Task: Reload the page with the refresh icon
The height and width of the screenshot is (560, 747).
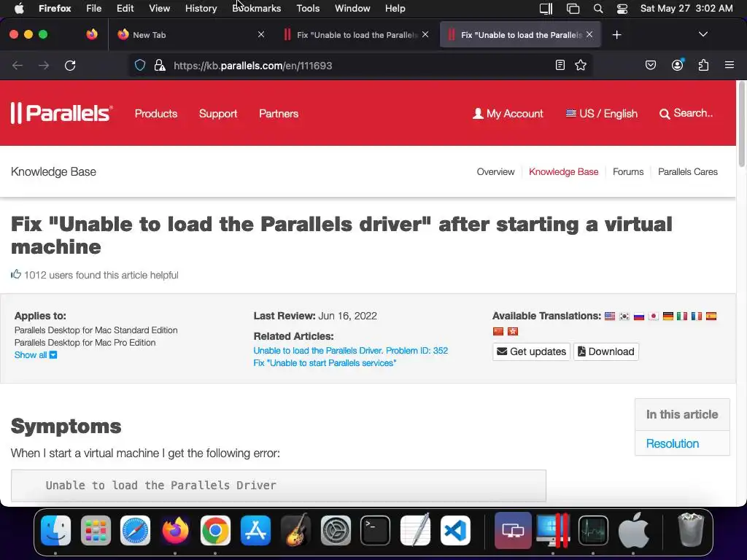Action: pyautogui.click(x=70, y=65)
